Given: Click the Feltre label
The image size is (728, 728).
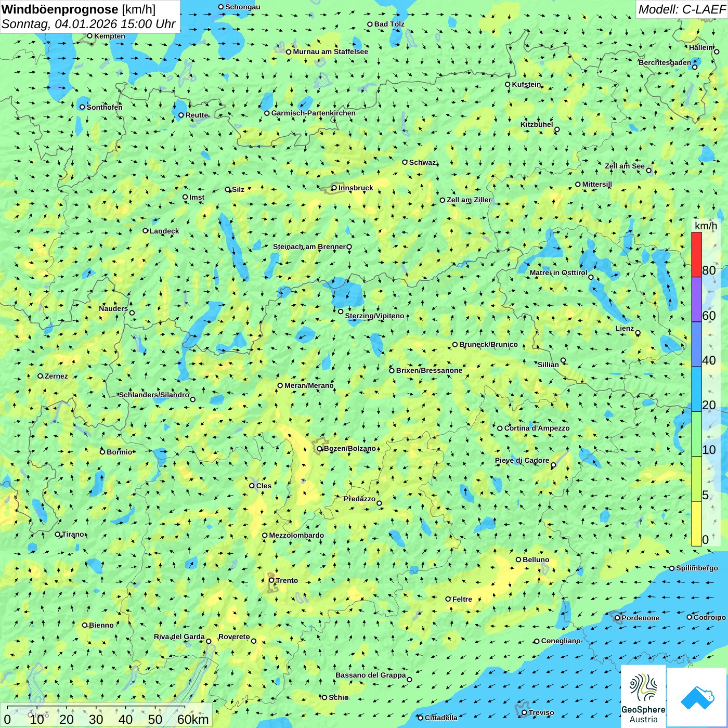Looking at the screenshot, I should pos(462,599).
